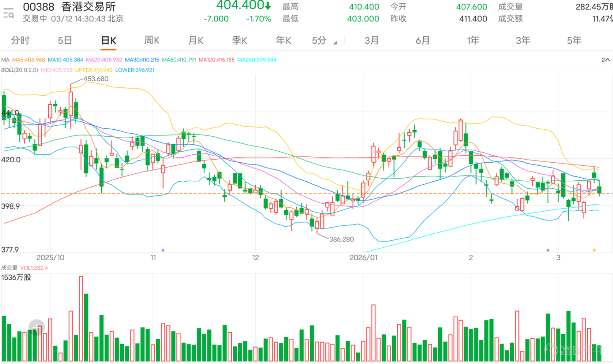Click the yellow event dot at chart right end
This screenshot has width=613, height=364.
point(594,250)
